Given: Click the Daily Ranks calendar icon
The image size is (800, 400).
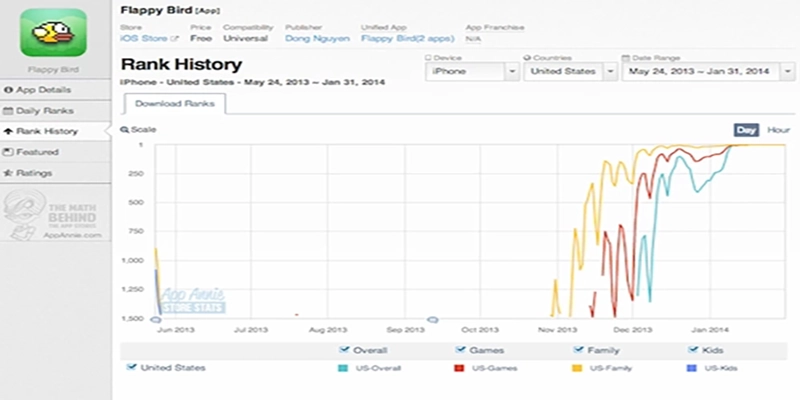Looking at the screenshot, I should point(8,111).
